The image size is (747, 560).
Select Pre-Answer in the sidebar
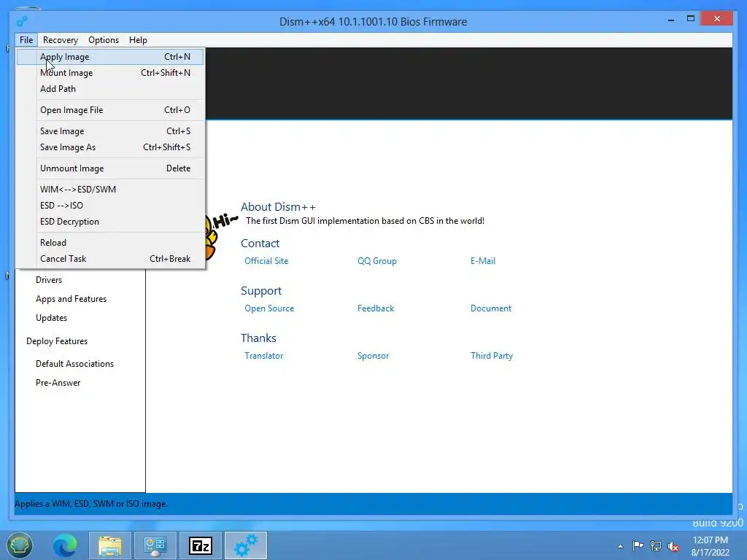(58, 383)
